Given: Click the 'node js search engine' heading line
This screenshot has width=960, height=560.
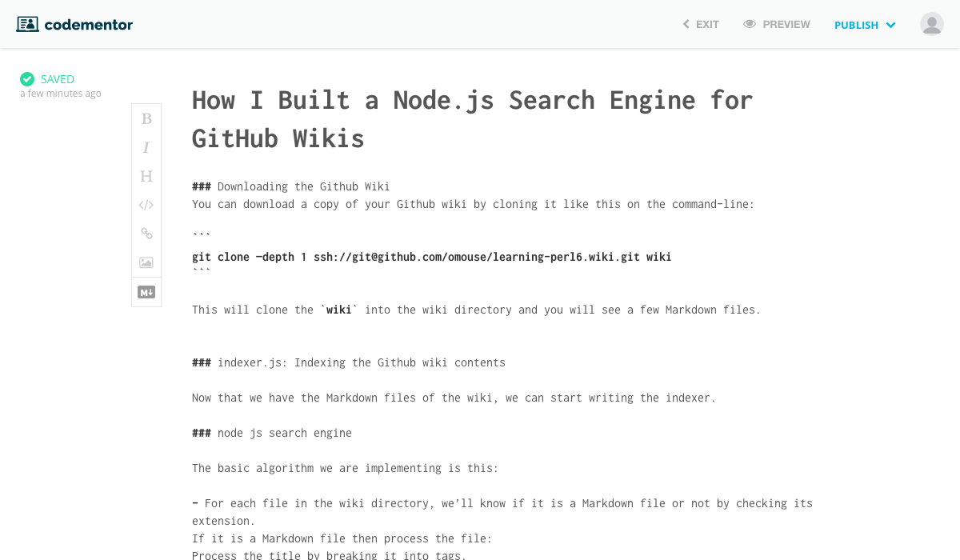Looking at the screenshot, I should [284, 433].
